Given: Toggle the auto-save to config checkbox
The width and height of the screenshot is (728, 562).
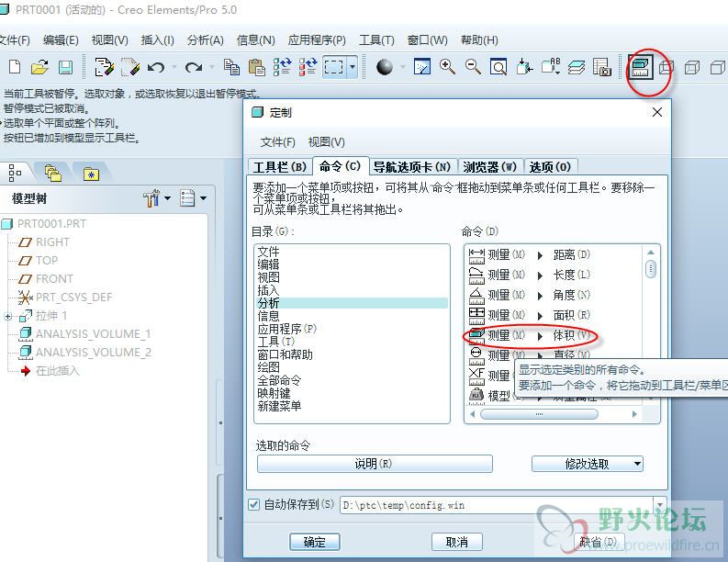Looking at the screenshot, I should pos(253,504).
